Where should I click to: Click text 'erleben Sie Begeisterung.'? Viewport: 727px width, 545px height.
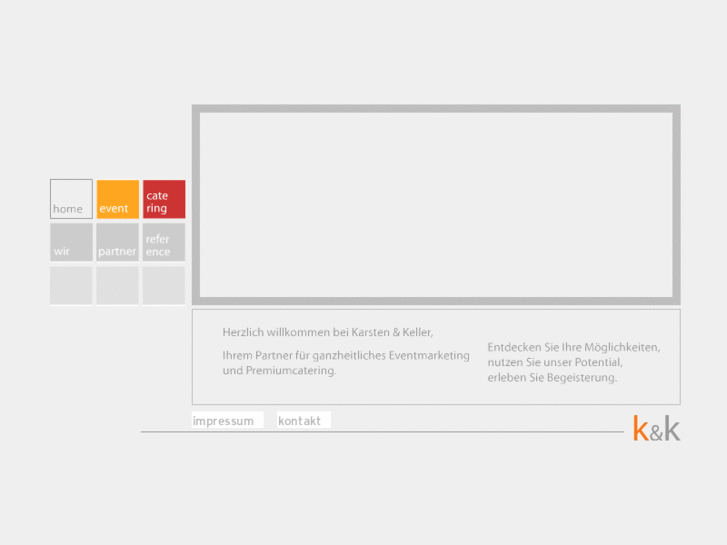552,378
